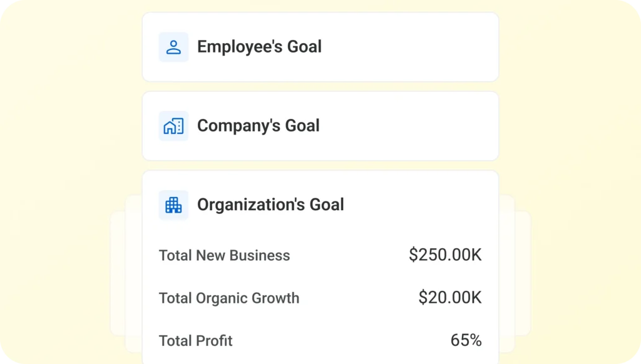Open the Employee's Goal heading

(259, 46)
